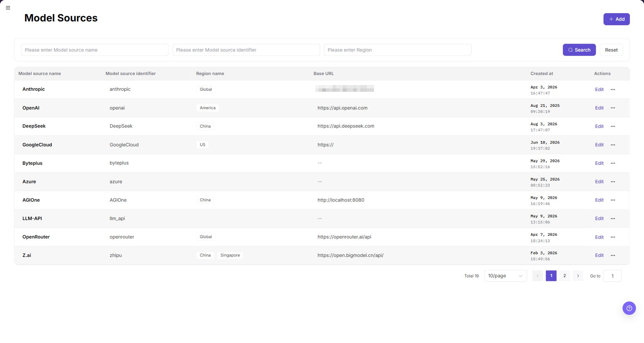Select page 2 in pagination
Image resolution: width=644 pixels, height=343 pixels.
[565, 276]
